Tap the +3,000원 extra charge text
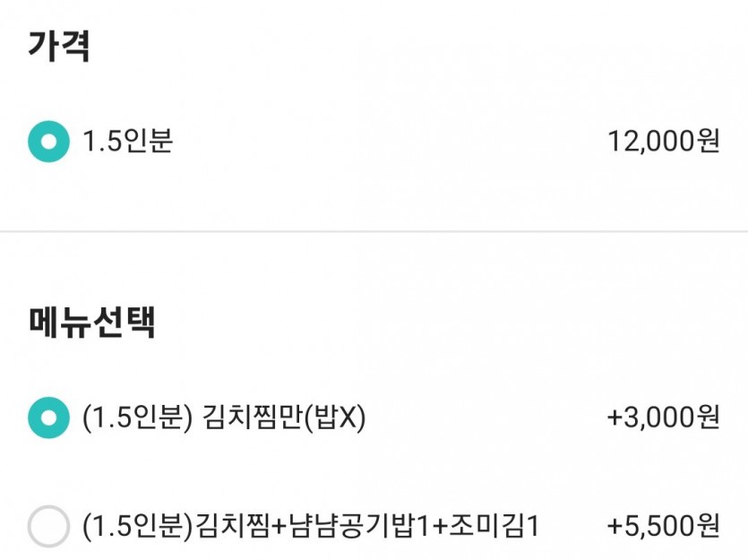 coord(663,418)
